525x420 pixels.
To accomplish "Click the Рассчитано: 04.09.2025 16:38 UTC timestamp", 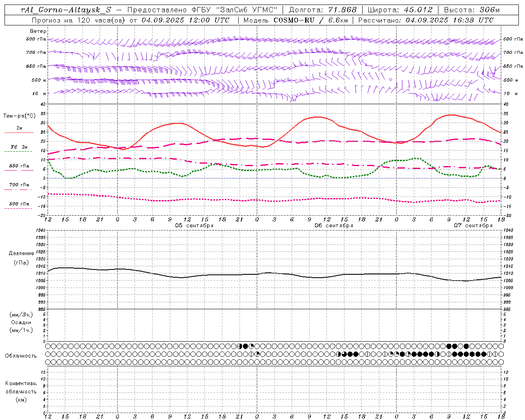I will coord(426,20).
